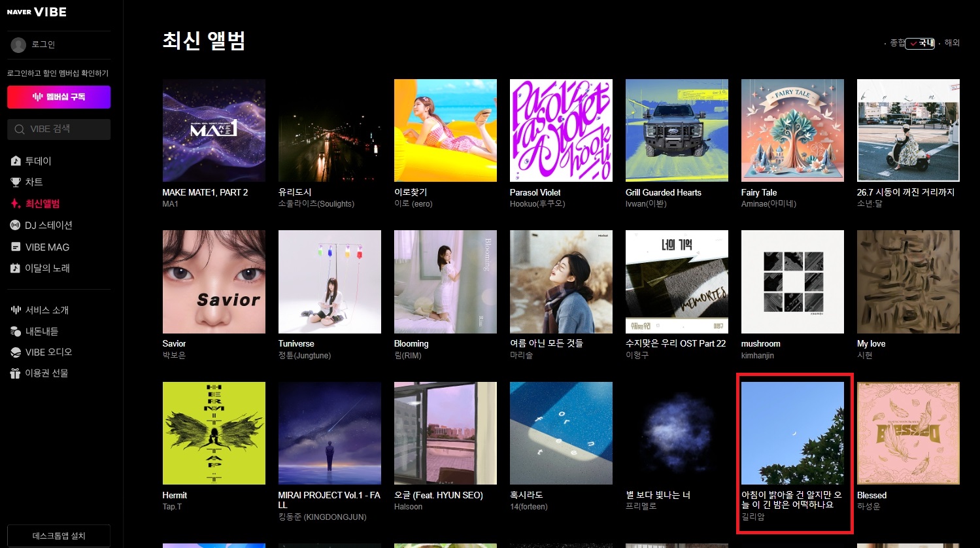Open VIBE MAG section
Viewport: 980px width, 548px height.
47,247
